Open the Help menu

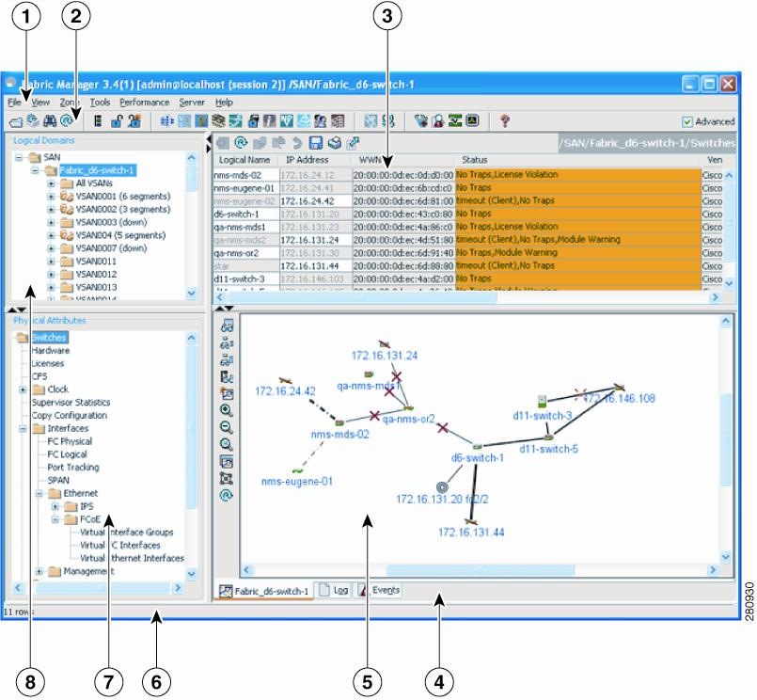[224, 103]
